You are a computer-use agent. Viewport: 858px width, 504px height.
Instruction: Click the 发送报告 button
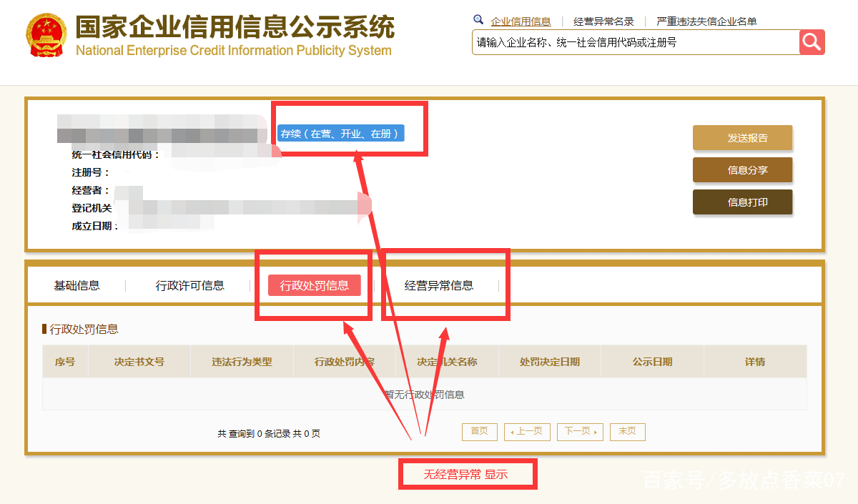pyautogui.click(x=742, y=137)
